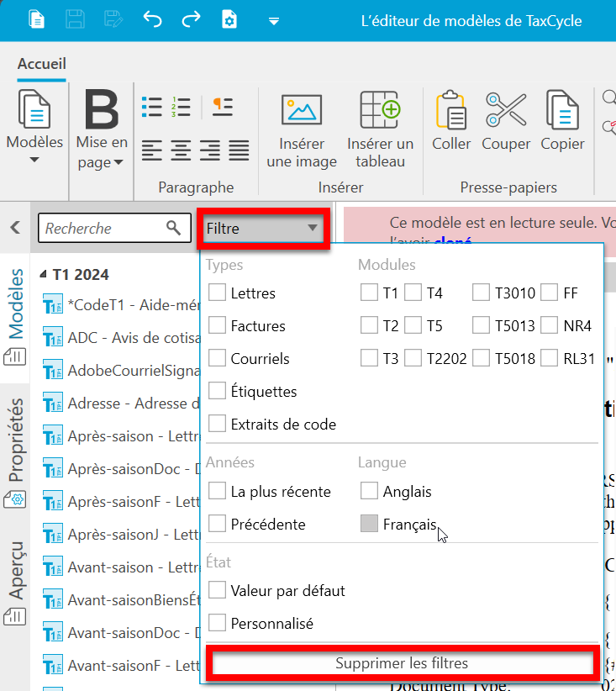Click Supprimer les filtres button
The height and width of the screenshot is (691, 616).
click(x=402, y=663)
